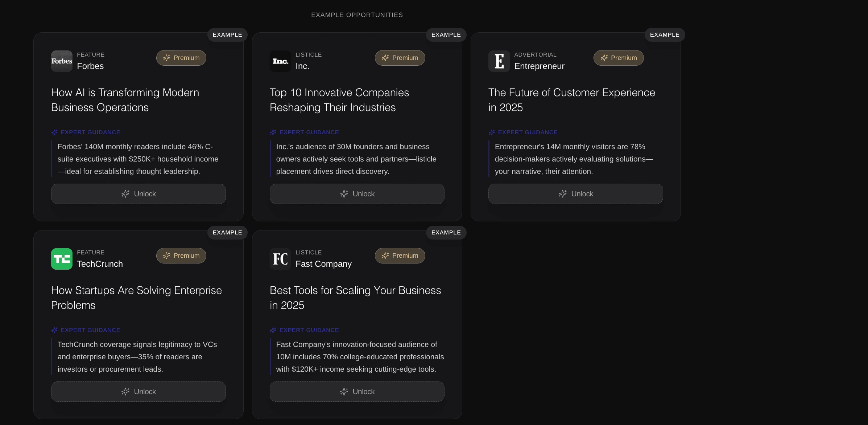The image size is (868, 425).
Task: Unlock the TechCrunch feature opportunity
Action: click(x=138, y=392)
